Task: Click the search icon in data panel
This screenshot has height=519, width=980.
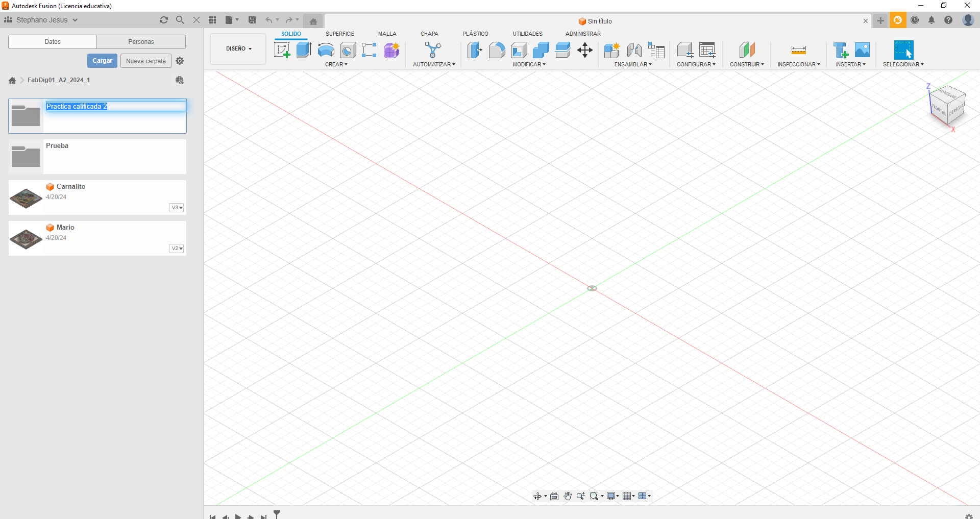Action: pyautogui.click(x=180, y=20)
